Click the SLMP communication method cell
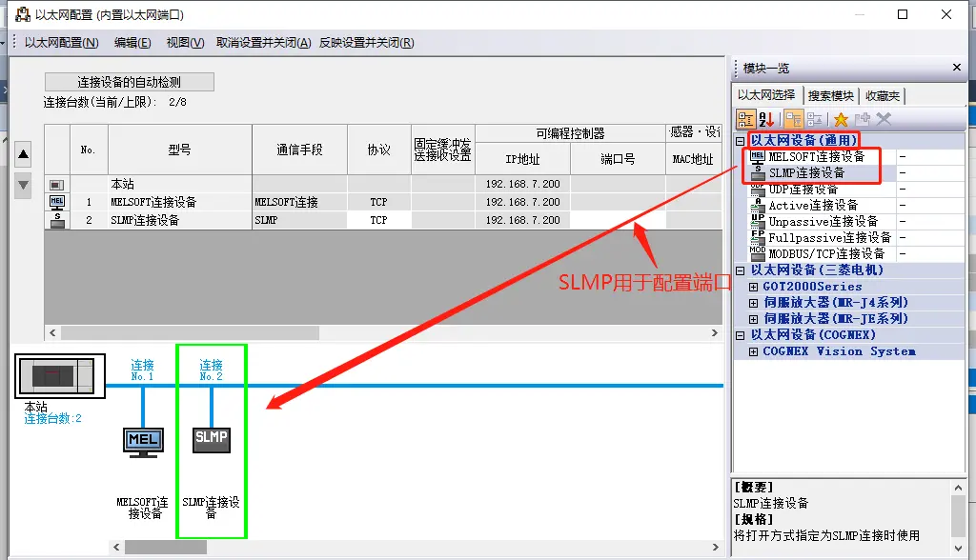The width and height of the screenshot is (976, 560). click(x=300, y=220)
